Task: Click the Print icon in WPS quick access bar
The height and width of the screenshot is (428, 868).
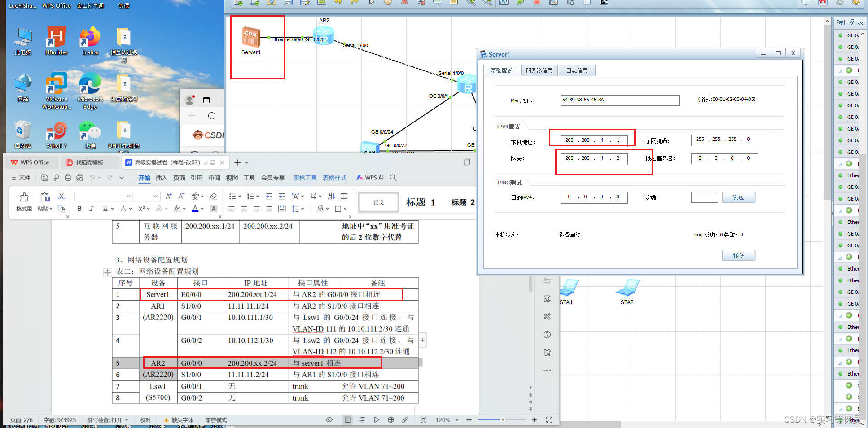Action: pyautogui.click(x=68, y=178)
